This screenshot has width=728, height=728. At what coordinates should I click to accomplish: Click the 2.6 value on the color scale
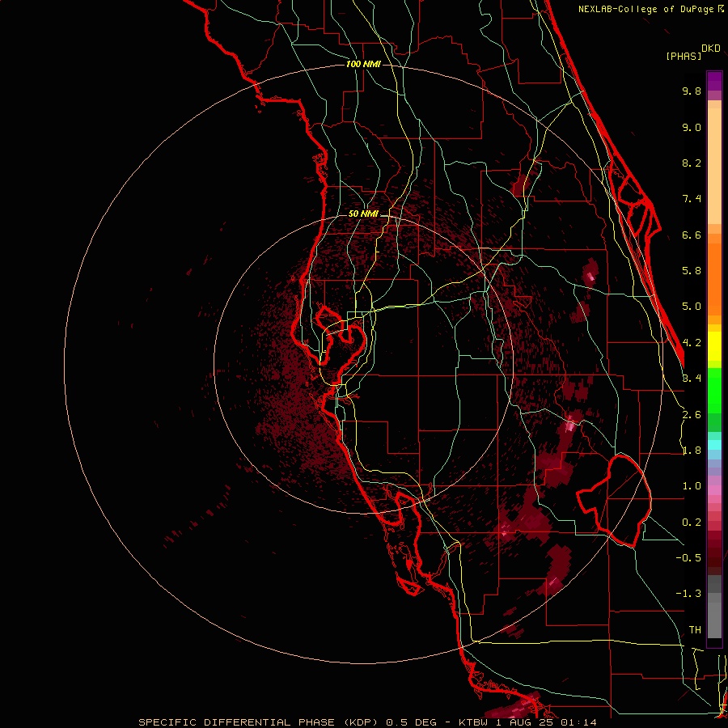(692, 415)
